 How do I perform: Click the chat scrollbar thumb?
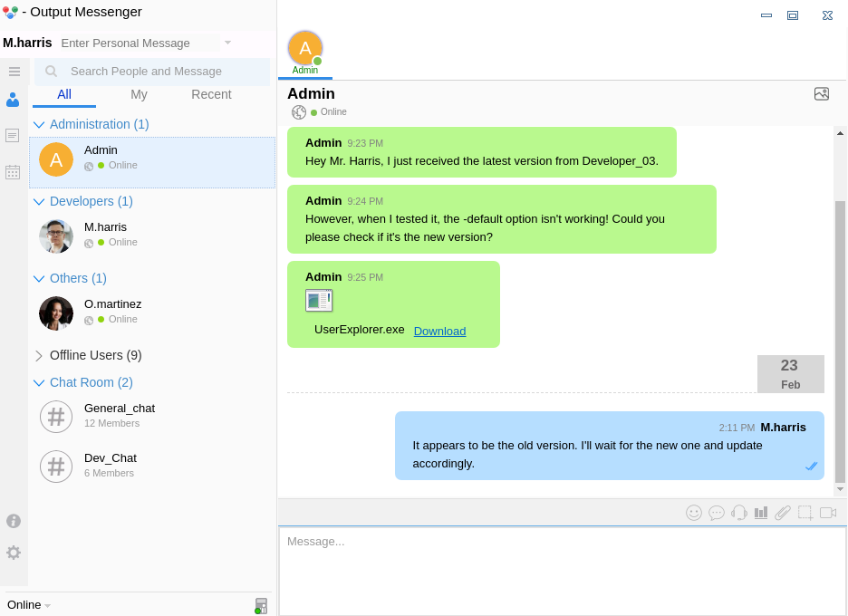(x=840, y=342)
